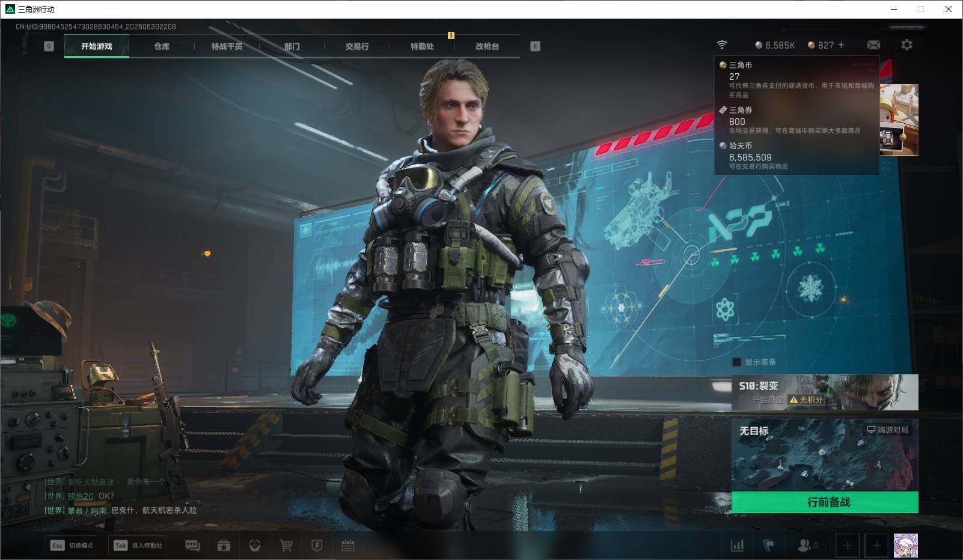963x560 pixels.
Task: Open settings gear icon
Action: coord(906,45)
